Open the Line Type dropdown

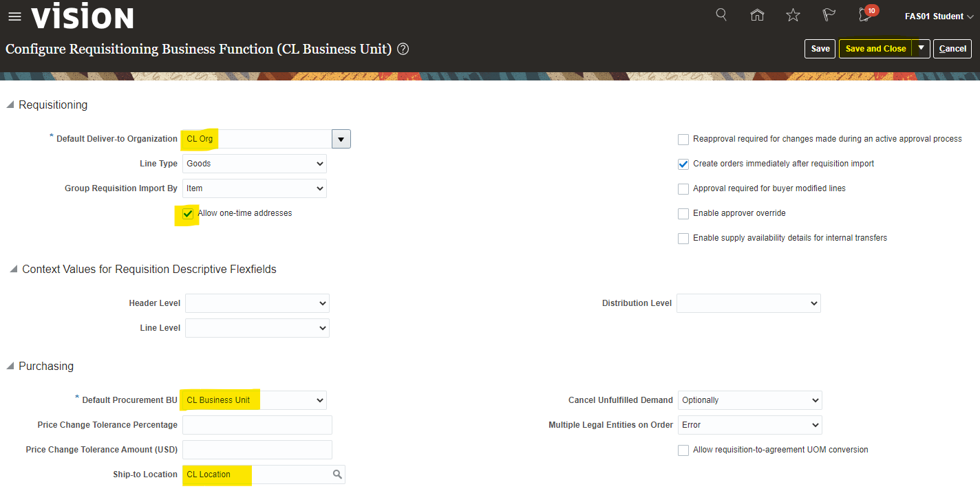pos(255,164)
